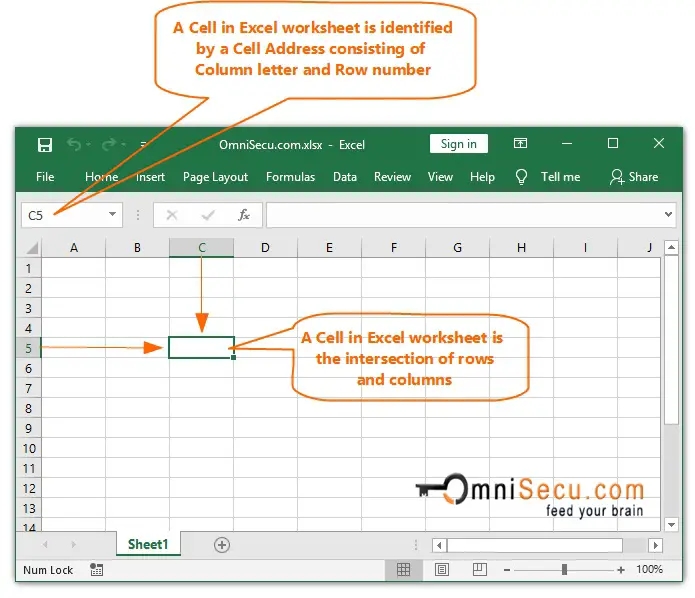The height and width of the screenshot is (598, 695).
Task: Open the Formulas ribbon tab
Action: pyautogui.click(x=290, y=177)
